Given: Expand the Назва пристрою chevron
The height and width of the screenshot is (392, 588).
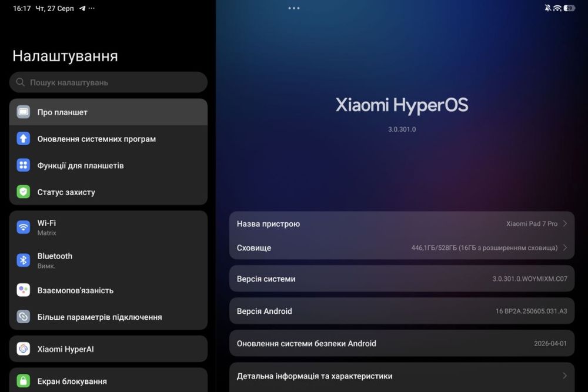Looking at the screenshot, I should (564, 223).
